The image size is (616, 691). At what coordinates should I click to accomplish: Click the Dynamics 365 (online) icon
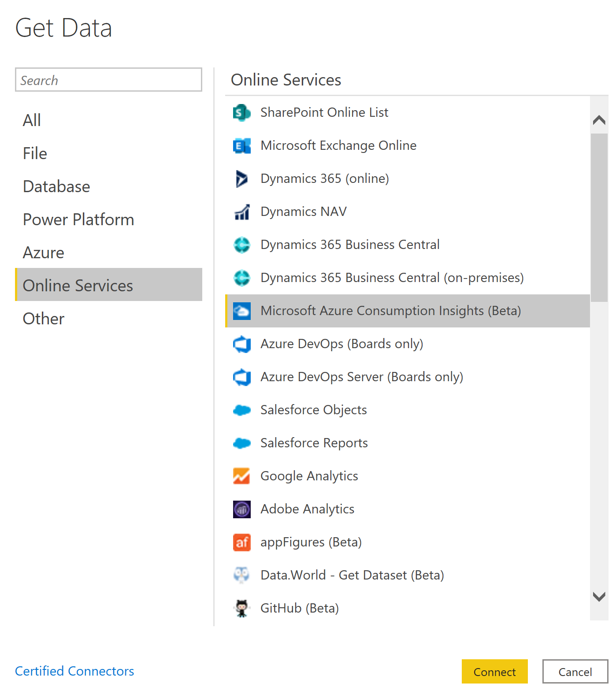(x=242, y=179)
